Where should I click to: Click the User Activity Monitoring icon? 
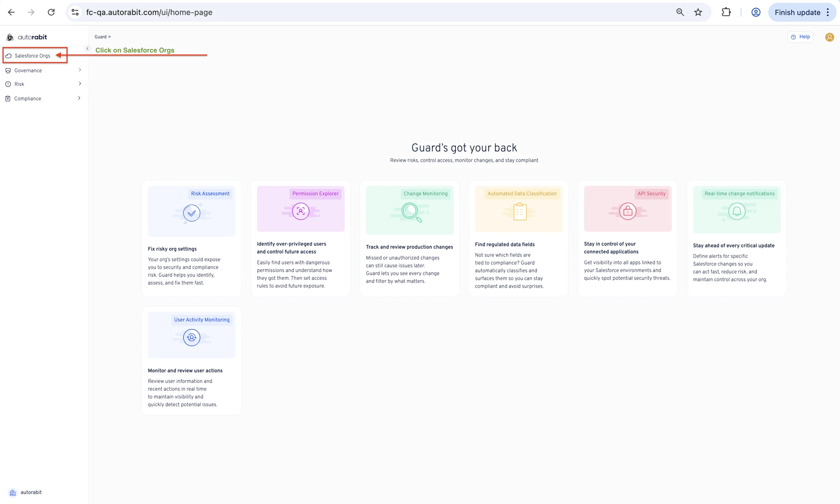click(192, 337)
